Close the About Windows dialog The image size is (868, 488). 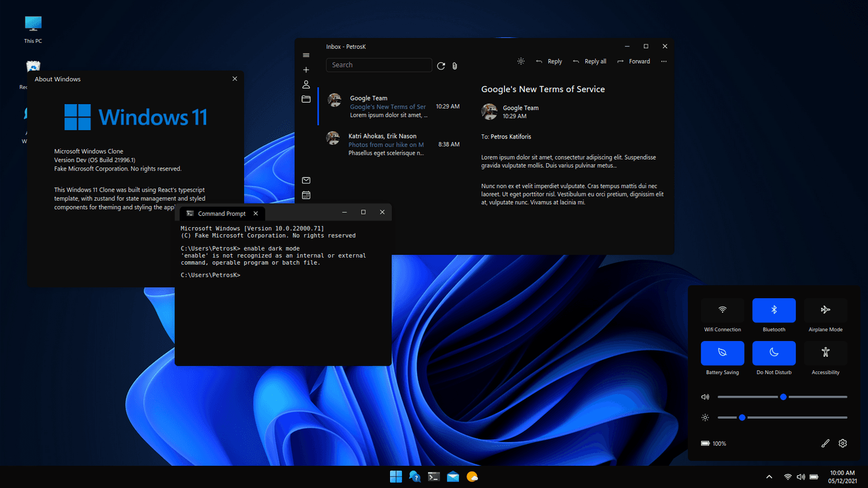[235, 79]
